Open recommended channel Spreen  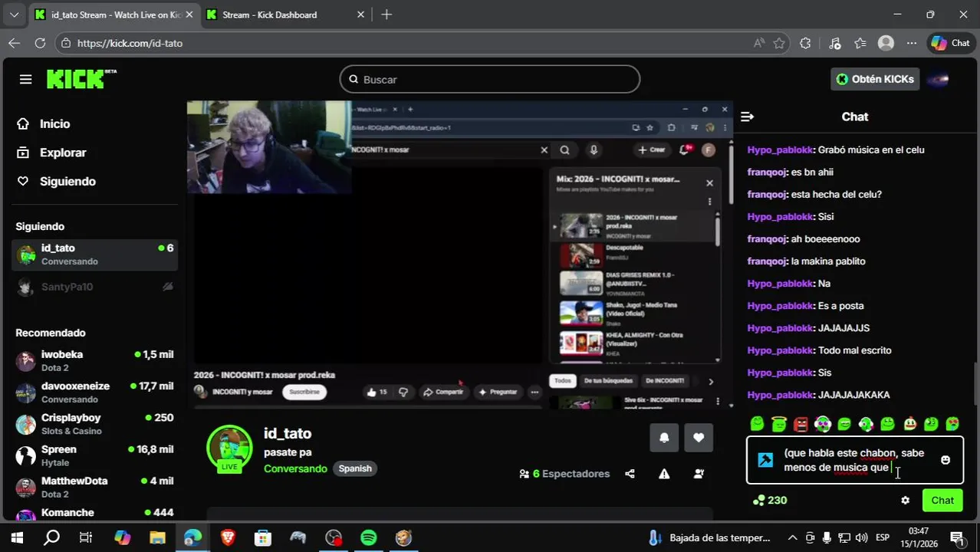[95, 455]
